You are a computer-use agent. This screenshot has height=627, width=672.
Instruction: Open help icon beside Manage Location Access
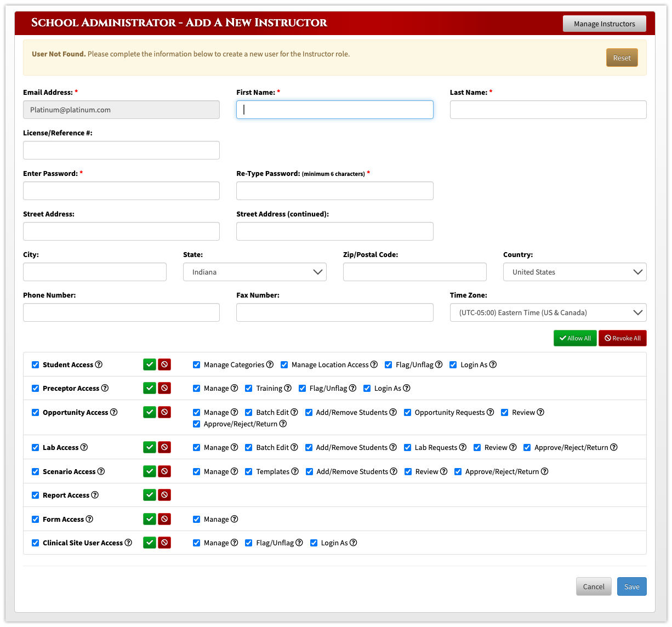click(374, 364)
